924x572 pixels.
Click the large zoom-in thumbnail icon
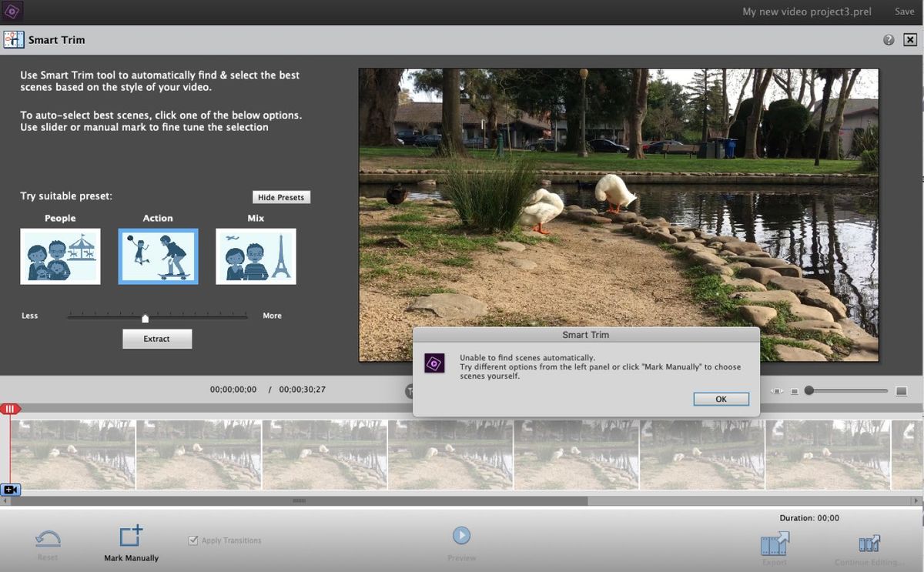(x=902, y=391)
